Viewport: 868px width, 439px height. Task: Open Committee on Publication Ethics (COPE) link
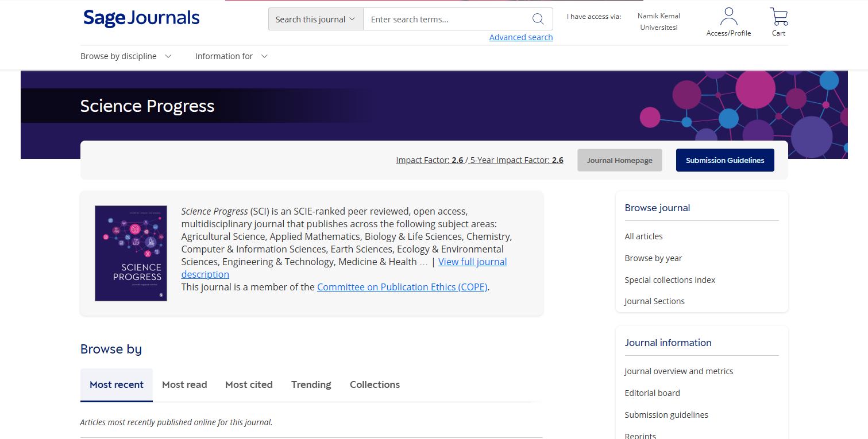pyautogui.click(x=402, y=287)
